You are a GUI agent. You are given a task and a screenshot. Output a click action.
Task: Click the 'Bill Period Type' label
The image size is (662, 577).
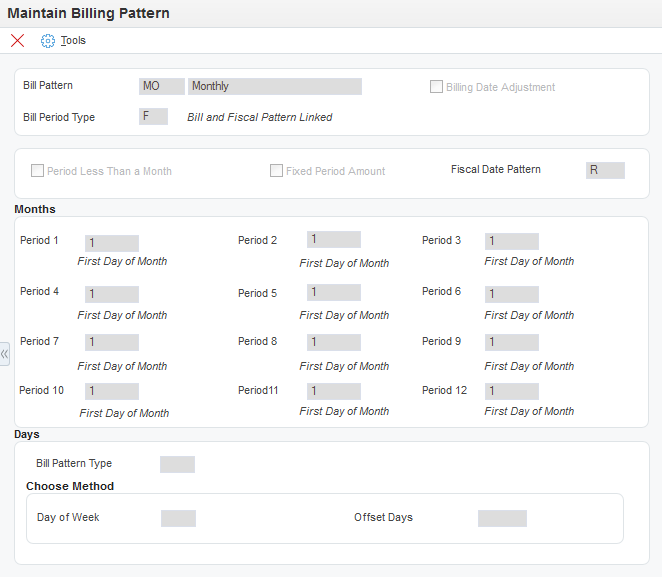[59, 117]
